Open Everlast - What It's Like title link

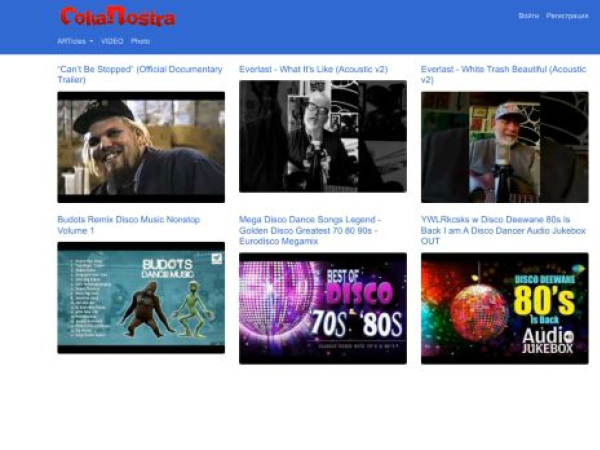313,69
